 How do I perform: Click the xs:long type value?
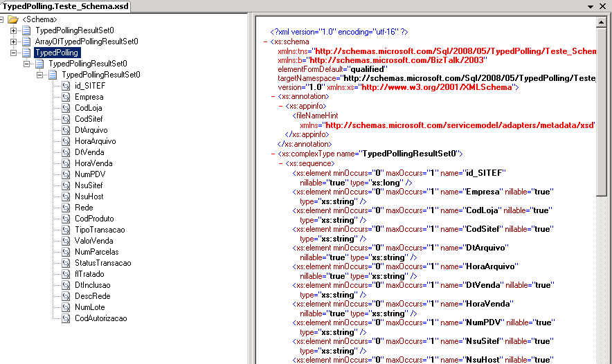(386, 183)
